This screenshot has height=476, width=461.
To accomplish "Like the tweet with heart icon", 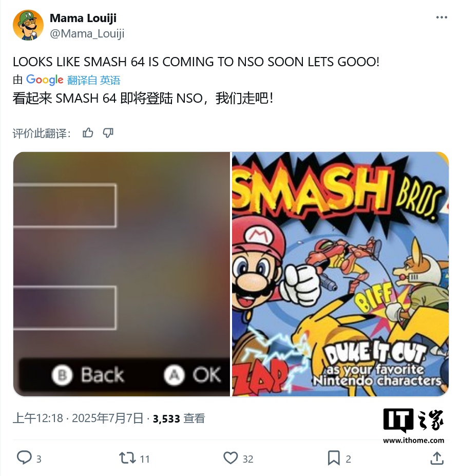I will pyautogui.click(x=230, y=458).
